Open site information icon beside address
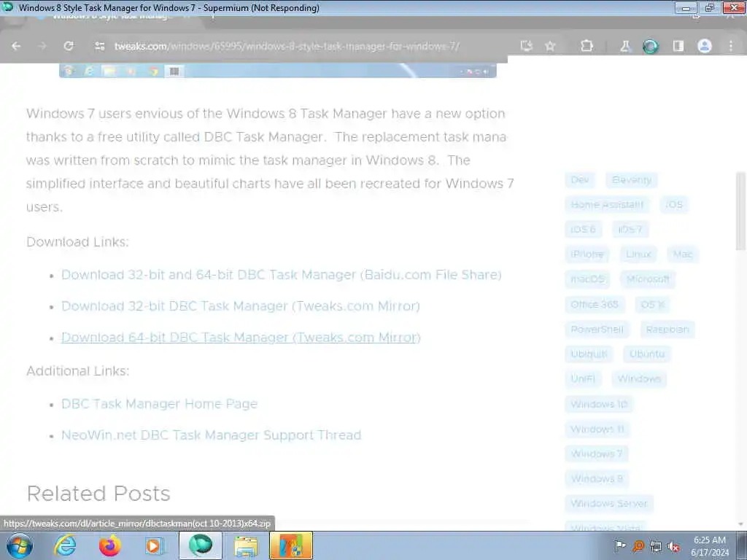This screenshot has height=560, width=747. tap(99, 46)
